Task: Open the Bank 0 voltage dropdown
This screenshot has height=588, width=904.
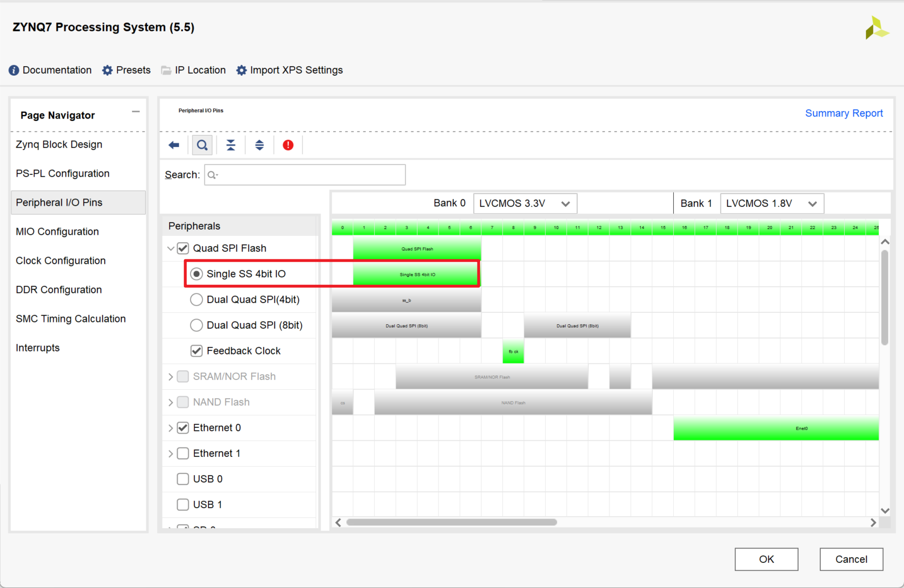Action: tap(525, 203)
